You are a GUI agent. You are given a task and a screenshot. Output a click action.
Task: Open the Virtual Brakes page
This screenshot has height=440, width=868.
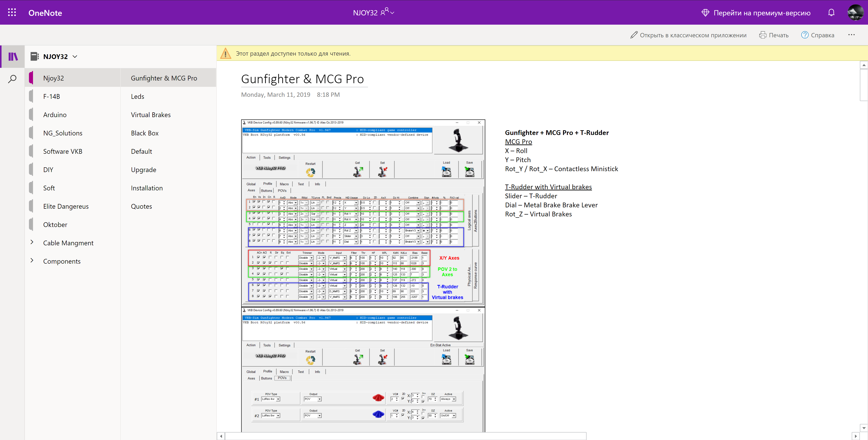tap(168, 115)
